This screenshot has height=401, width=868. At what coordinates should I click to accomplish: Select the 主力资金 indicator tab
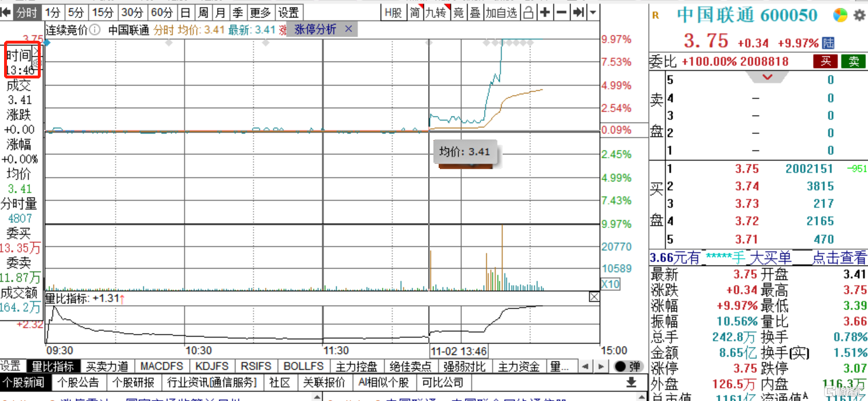coord(518,366)
